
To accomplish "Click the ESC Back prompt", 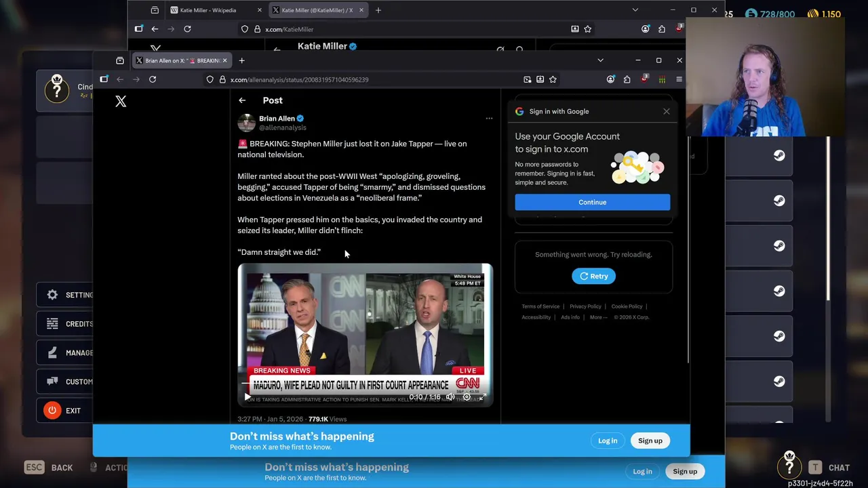I will (49, 468).
